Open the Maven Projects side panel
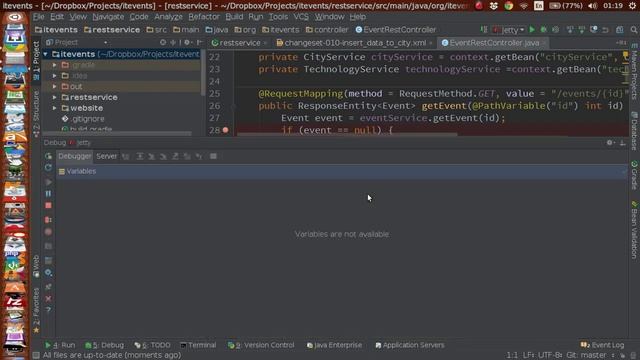The height and width of the screenshot is (360, 640). tap(634, 71)
